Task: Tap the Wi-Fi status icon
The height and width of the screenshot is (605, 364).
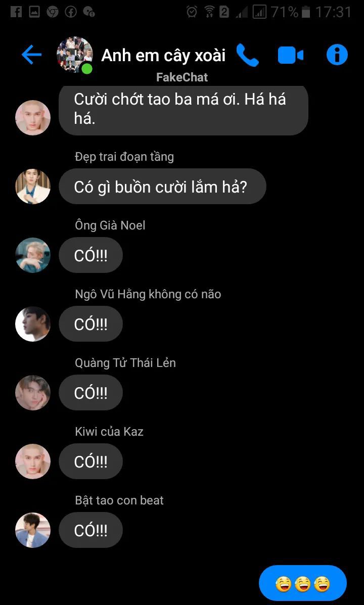Action: pyautogui.click(x=209, y=12)
